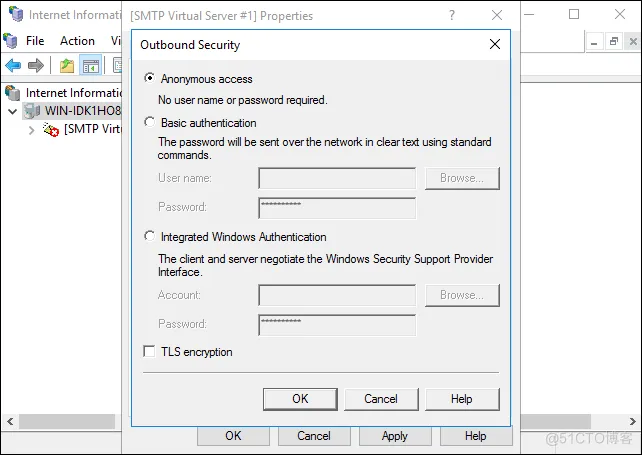Click the Properties dialog help question mark
The height and width of the screenshot is (455, 642).
coord(452,15)
